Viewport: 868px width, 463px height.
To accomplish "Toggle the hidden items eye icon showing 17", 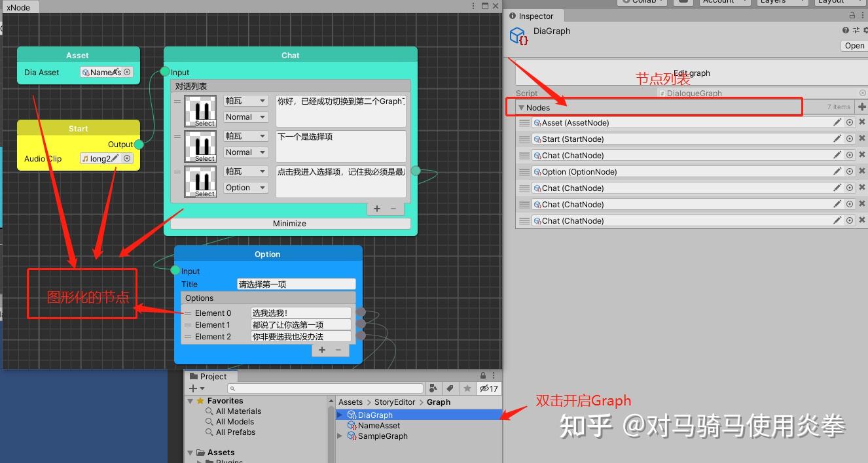I will point(488,388).
